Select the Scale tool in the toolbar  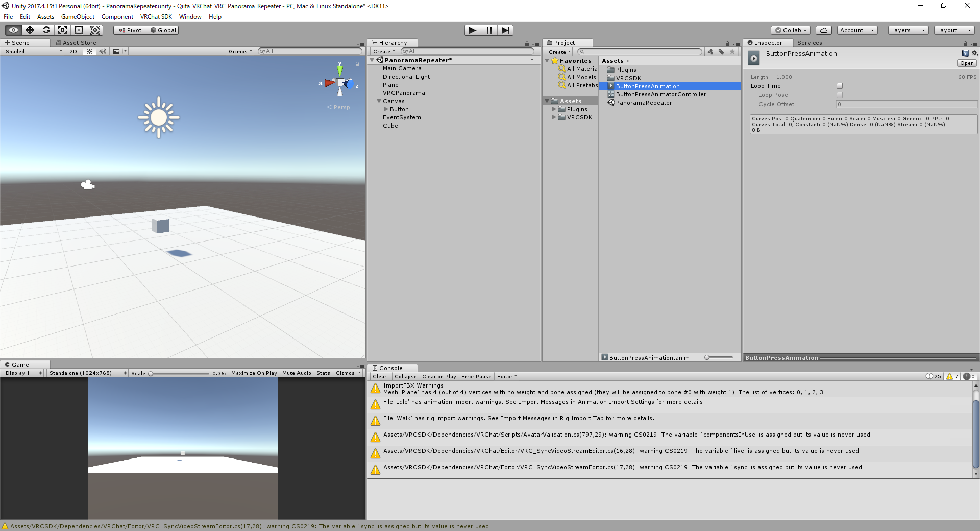pyautogui.click(x=62, y=30)
